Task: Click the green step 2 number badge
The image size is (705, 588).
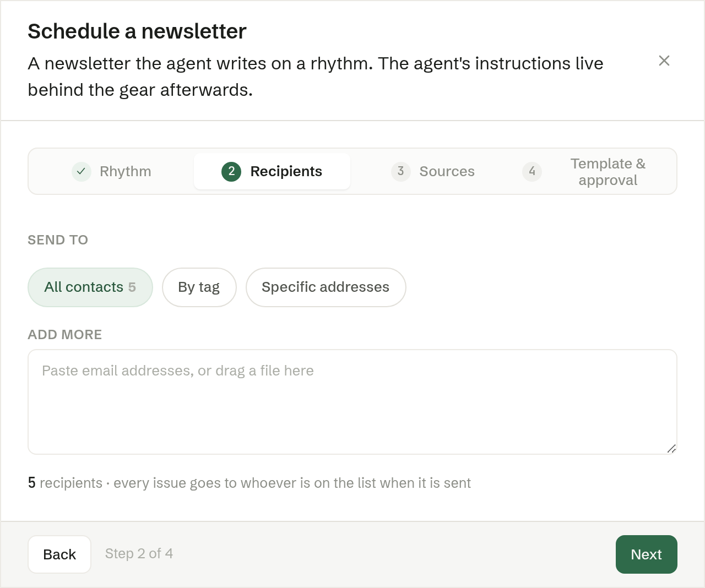Action: click(231, 171)
